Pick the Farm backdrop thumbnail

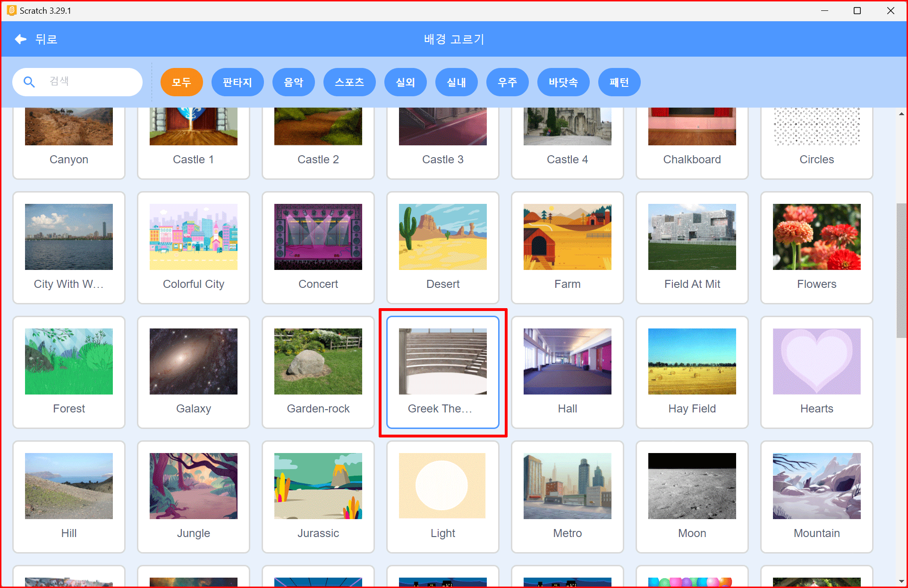pyautogui.click(x=567, y=237)
